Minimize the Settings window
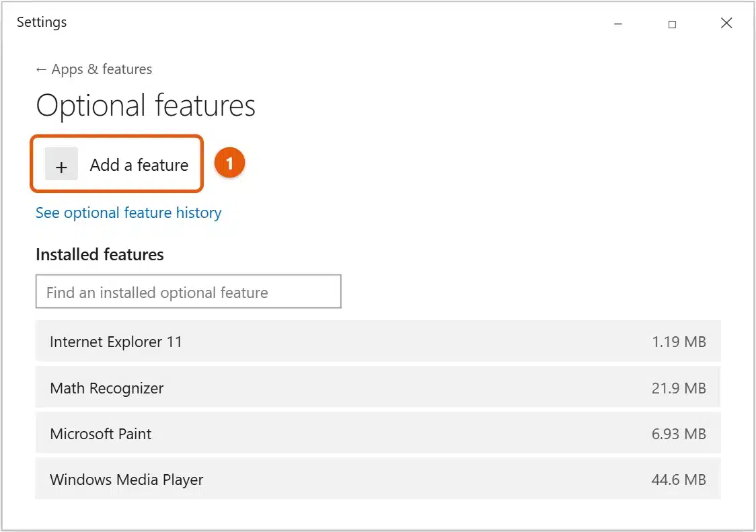 (x=618, y=24)
